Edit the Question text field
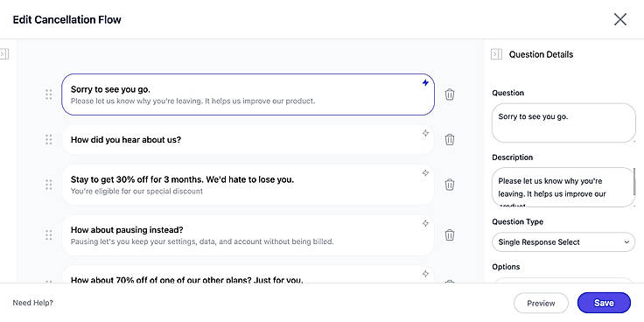 click(563, 122)
